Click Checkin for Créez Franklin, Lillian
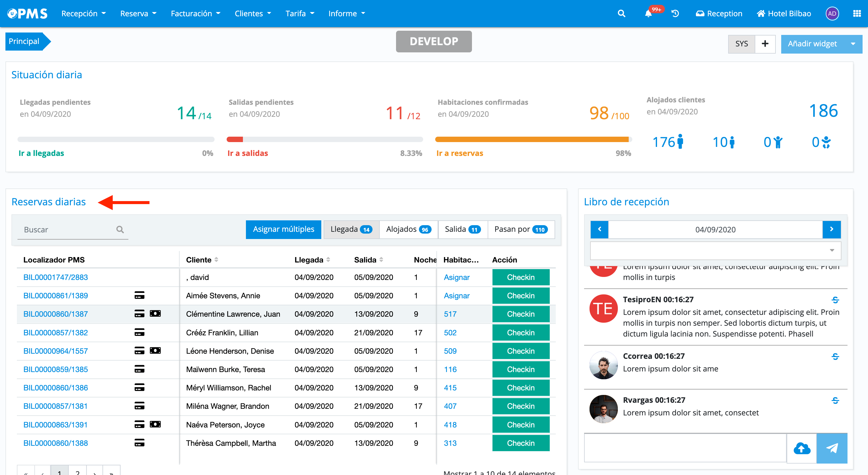Screen dimensions: 868x475 pos(520,332)
